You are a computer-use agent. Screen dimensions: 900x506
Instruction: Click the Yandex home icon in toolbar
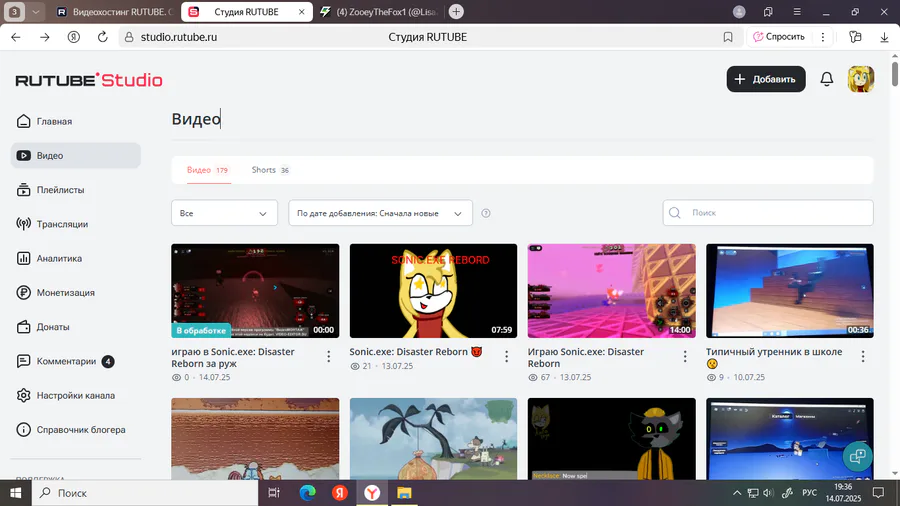point(73,37)
